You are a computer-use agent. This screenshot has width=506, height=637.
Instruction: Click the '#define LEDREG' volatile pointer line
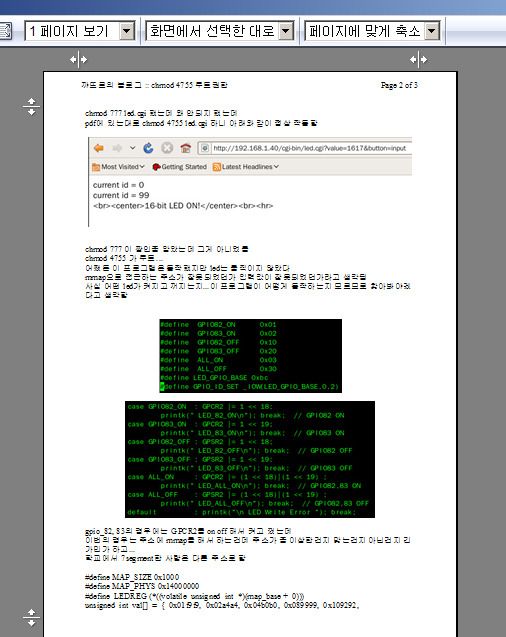coord(195,596)
